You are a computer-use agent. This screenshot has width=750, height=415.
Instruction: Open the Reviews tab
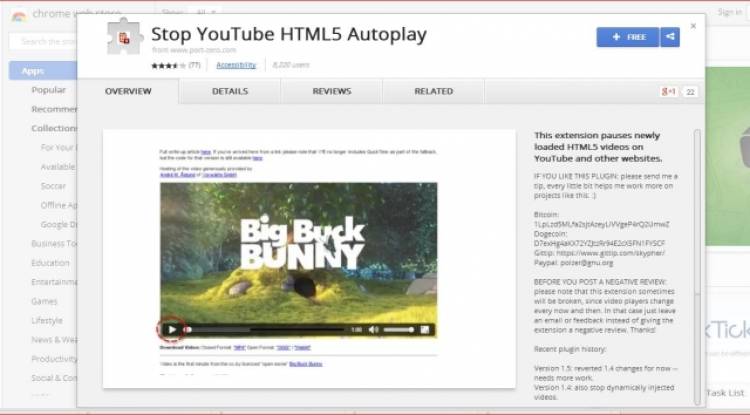point(332,91)
